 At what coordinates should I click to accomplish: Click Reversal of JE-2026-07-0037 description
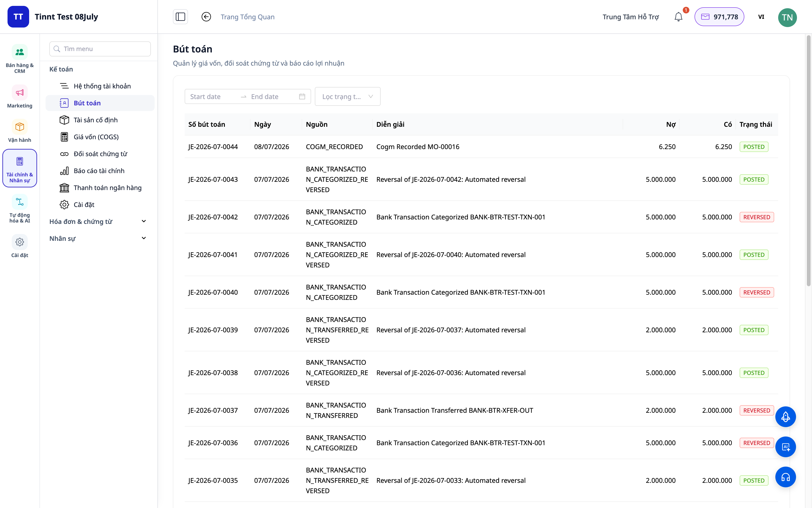[x=451, y=329]
